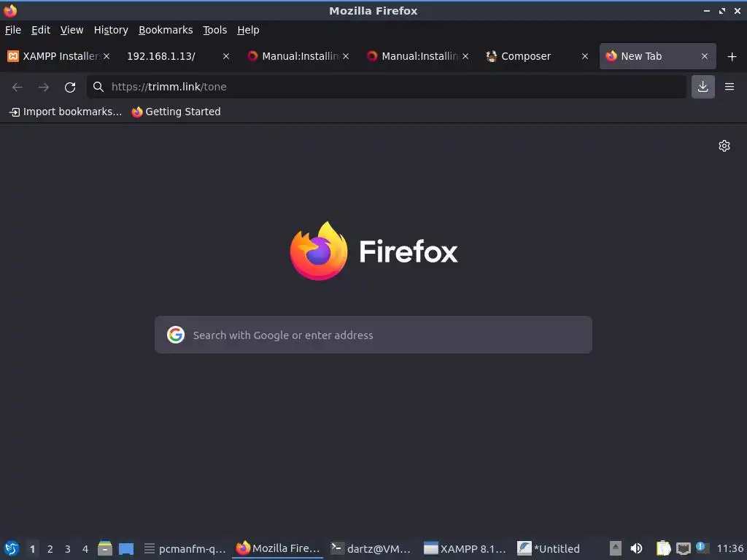
Task: Focus the address bar with trimm.link/tone
Action: [387, 87]
